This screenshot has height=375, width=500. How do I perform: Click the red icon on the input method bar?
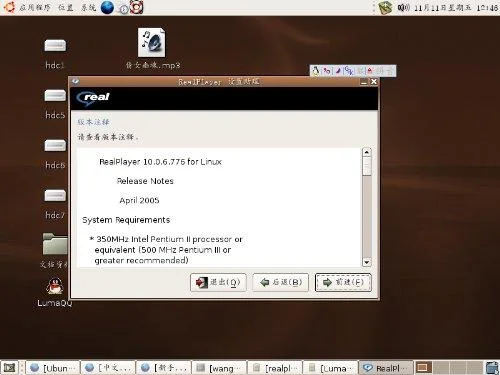tap(370, 71)
